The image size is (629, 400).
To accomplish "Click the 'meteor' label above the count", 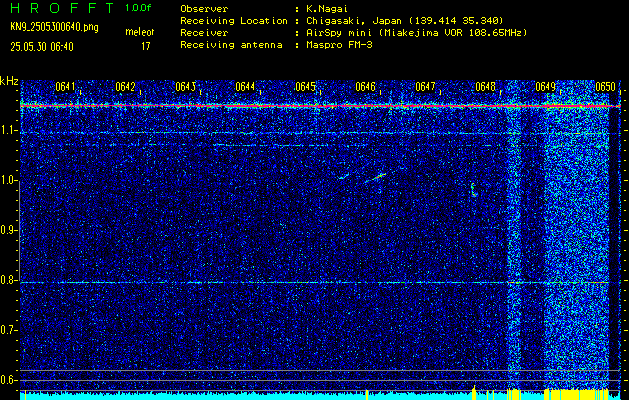I will 140,32.
